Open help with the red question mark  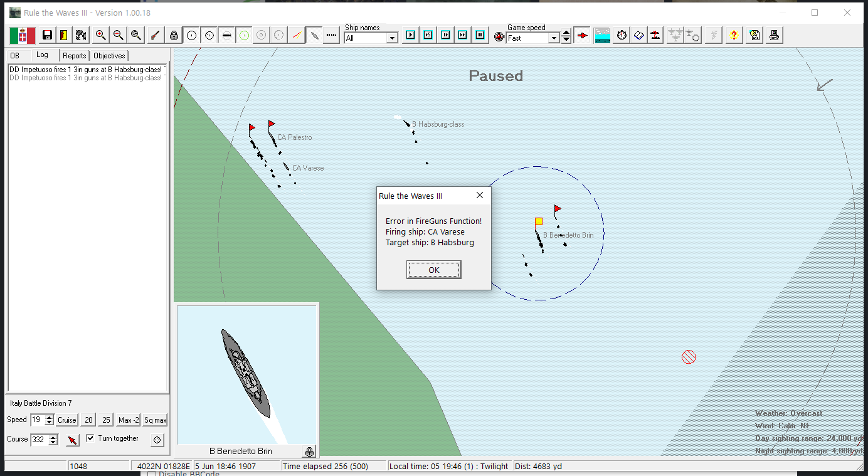[734, 36]
